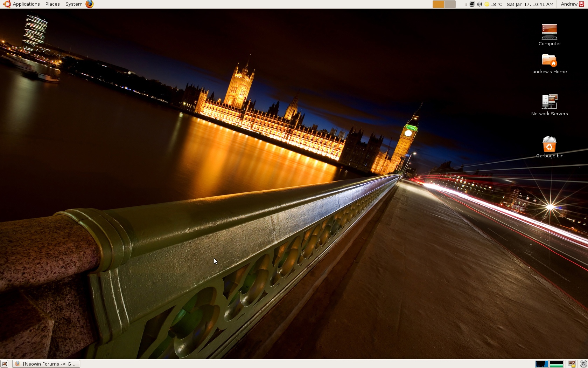Lock the screen with the padlock icon
This screenshot has width=588, height=368.
point(572,364)
